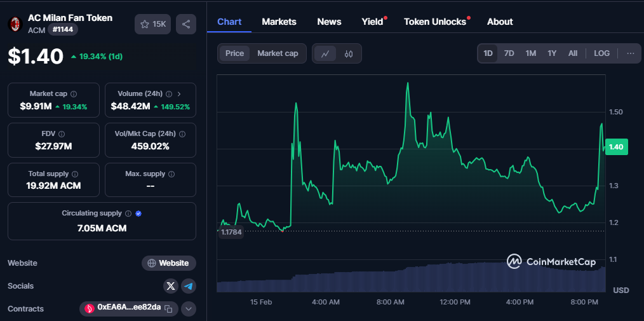Open the X (Twitter) social link

click(x=170, y=286)
